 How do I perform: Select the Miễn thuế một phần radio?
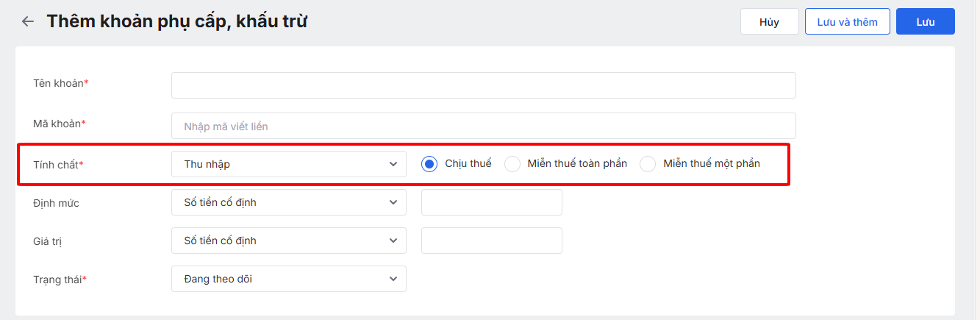pyautogui.click(x=648, y=164)
